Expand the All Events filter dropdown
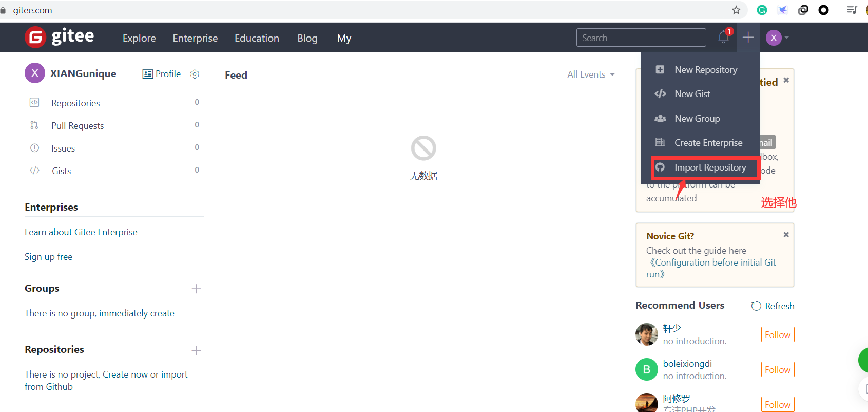The height and width of the screenshot is (412, 868). pos(591,74)
